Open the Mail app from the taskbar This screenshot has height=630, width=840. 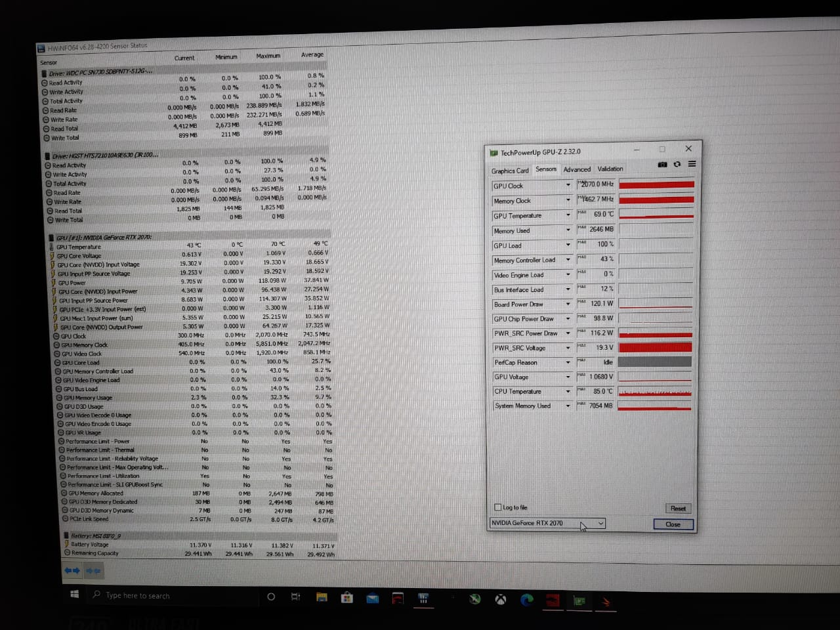tap(373, 598)
